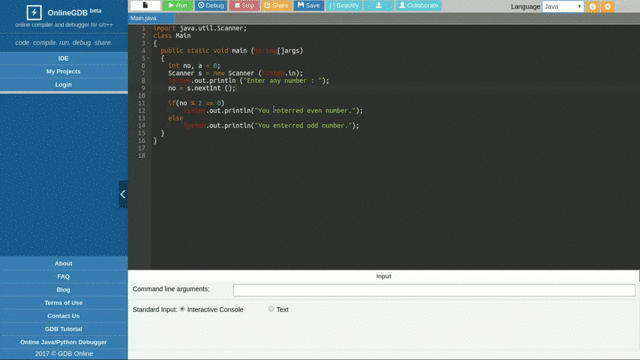This screenshot has height=360, width=640.
Task: Click the Login sidebar item
Action: 63,84
